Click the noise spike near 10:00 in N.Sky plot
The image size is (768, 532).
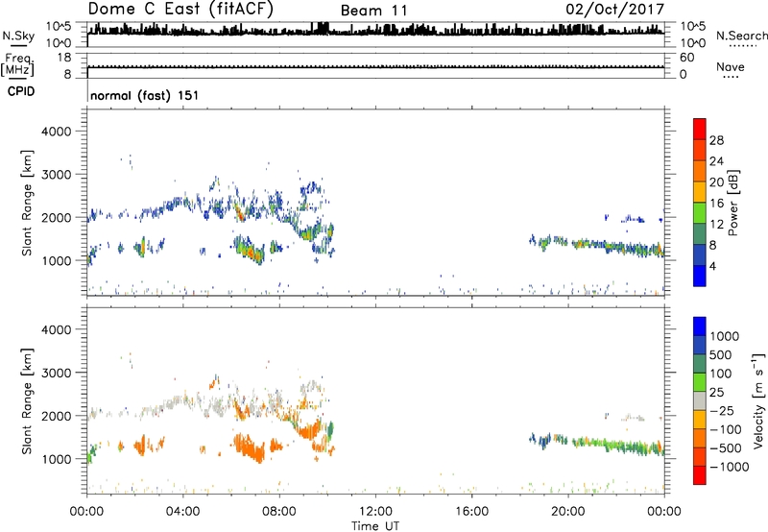pos(324,28)
